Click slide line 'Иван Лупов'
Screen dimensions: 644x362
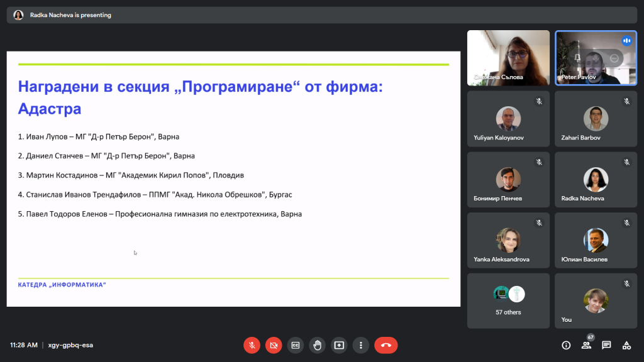click(99, 136)
